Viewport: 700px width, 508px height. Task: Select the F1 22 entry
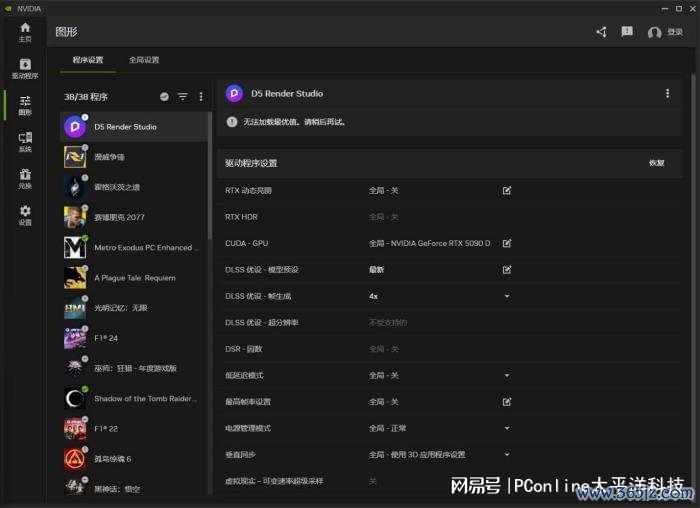133,429
